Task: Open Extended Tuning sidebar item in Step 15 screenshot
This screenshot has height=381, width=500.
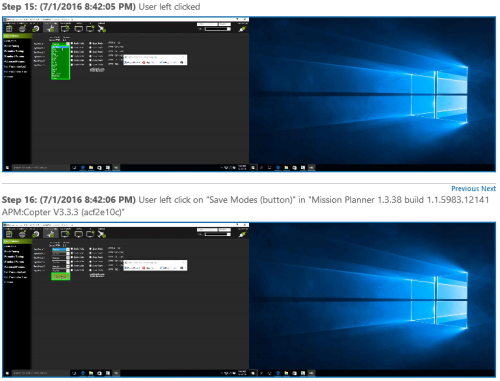Action: 14,51
